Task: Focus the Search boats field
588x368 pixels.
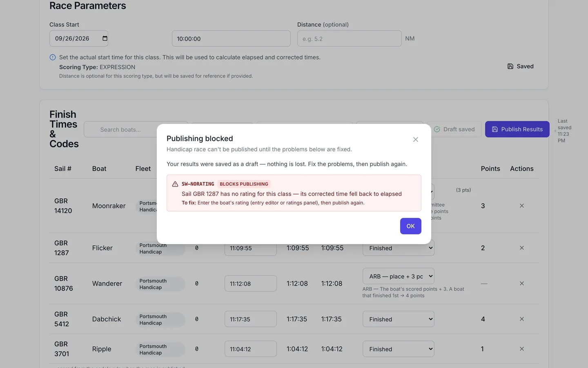Action: point(136,129)
